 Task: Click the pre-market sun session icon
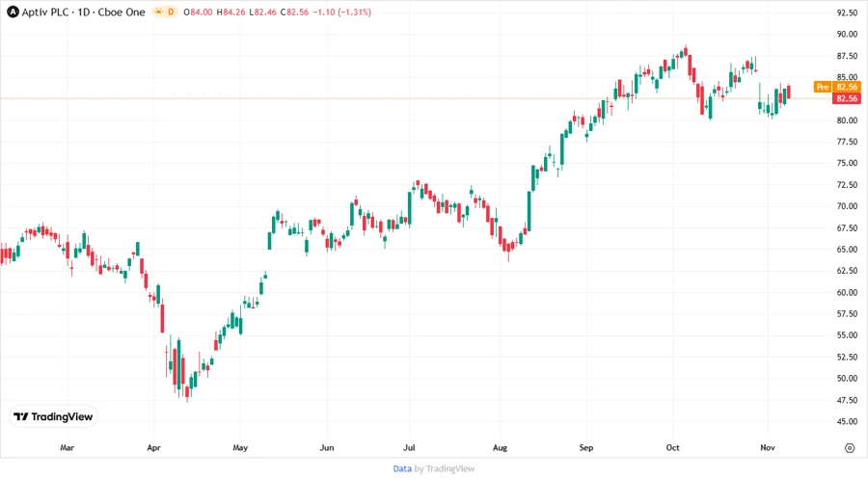point(158,12)
